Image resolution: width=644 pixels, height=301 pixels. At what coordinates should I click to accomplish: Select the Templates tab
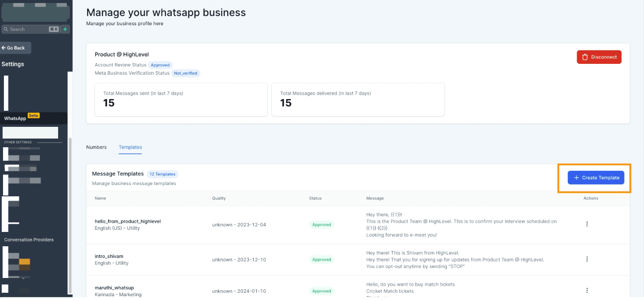click(130, 147)
